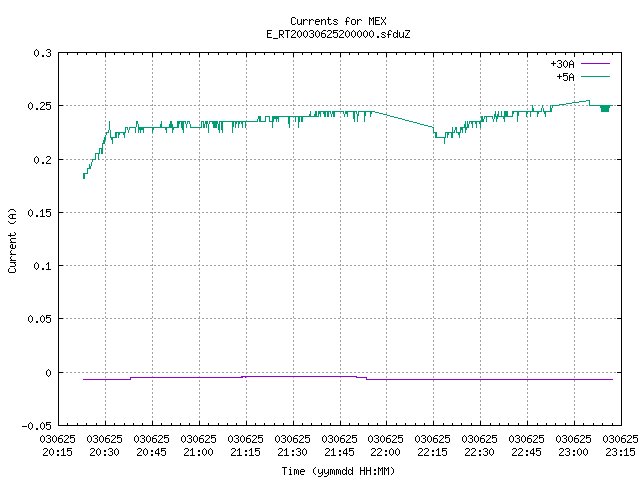
Task: Click the x-axis tick label 20:45
Action: click(151, 452)
